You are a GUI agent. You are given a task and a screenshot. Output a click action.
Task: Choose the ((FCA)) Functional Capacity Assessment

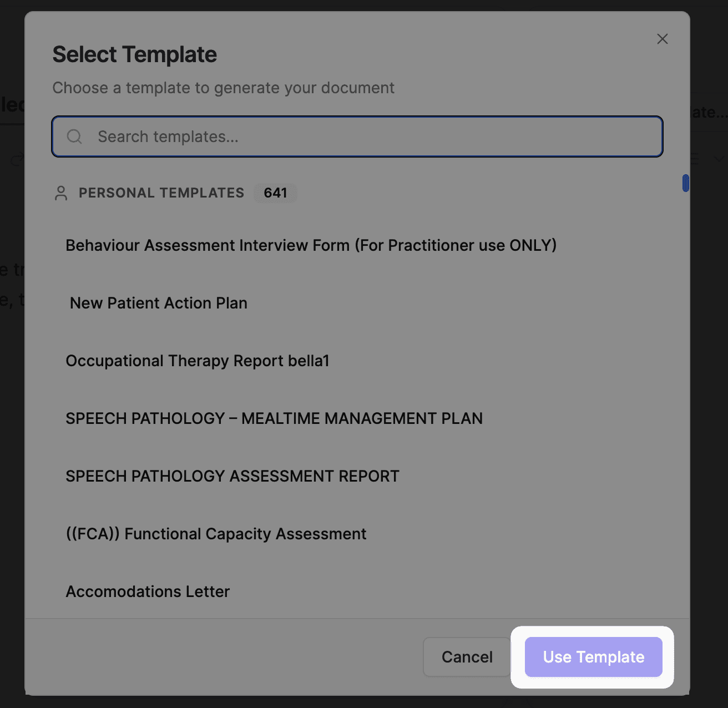pyautogui.click(x=216, y=533)
